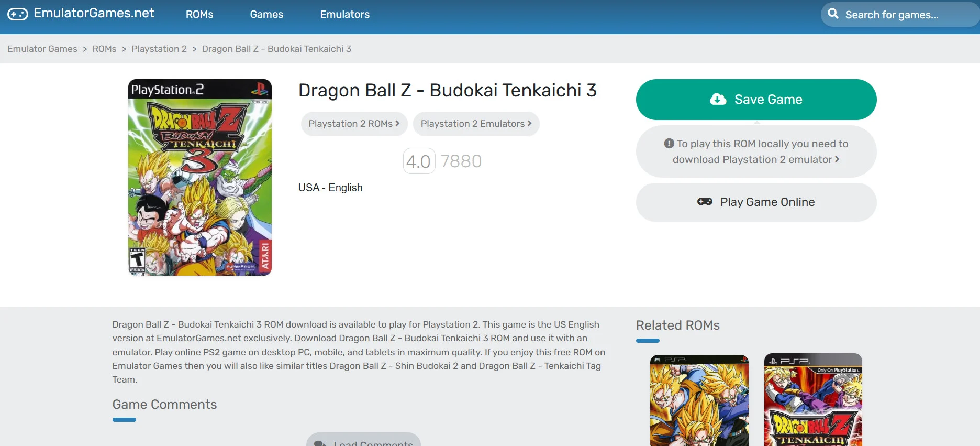Go to Playstation 2 breadcrumb link
This screenshot has width=980, height=446.
tap(159, 49)
